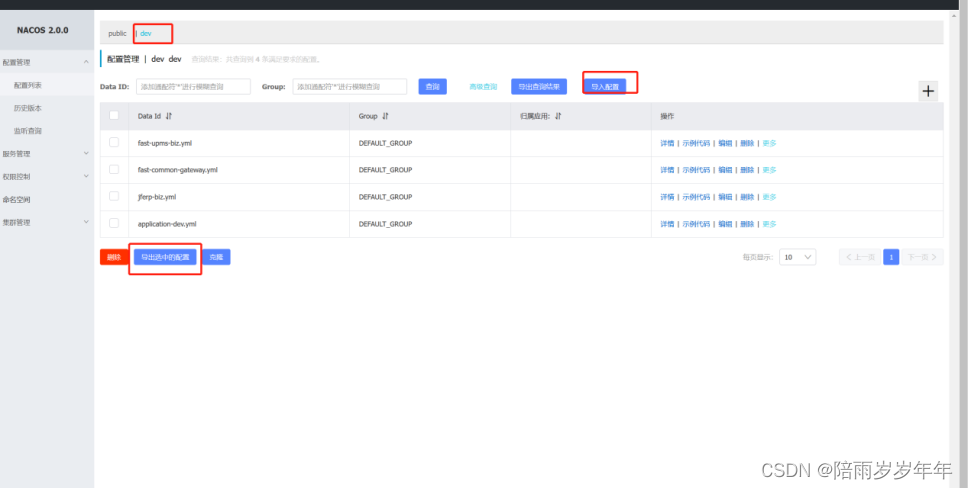Sort table by 归属应用 column icon
This screenshot has width=968, height=489.
tap(557, 116)
